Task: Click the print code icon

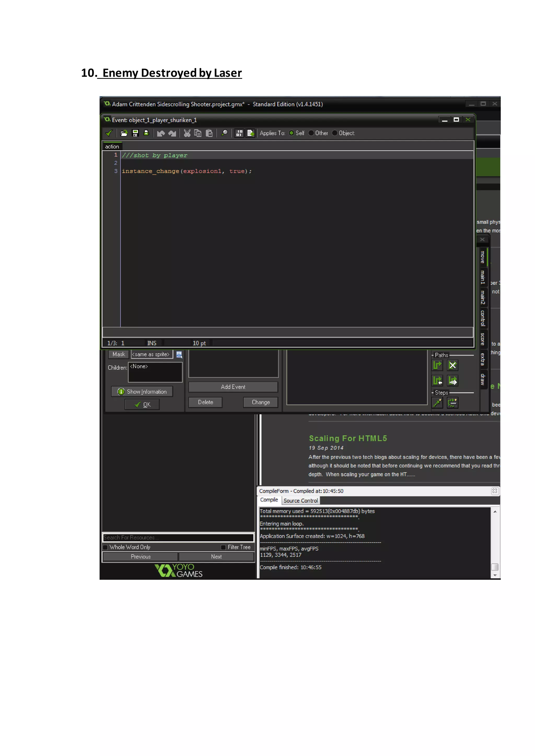Action: [x=146, y=133]
